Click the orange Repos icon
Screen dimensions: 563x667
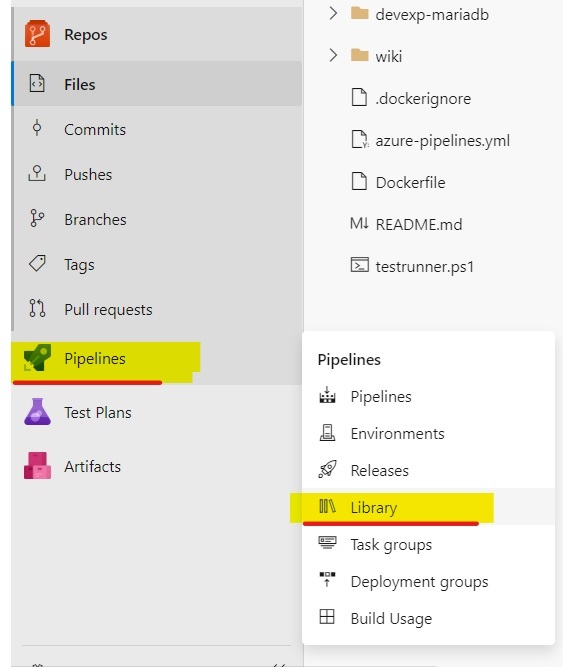(37, 34)
